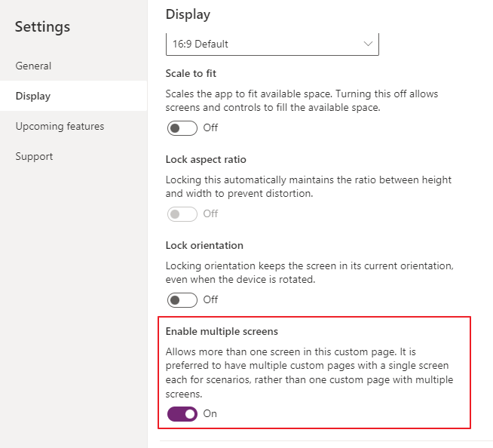Click the Scale to fit heading
The height and width of the screenshot is (448, 493).
pyautogui.click(x=191, y=73)
